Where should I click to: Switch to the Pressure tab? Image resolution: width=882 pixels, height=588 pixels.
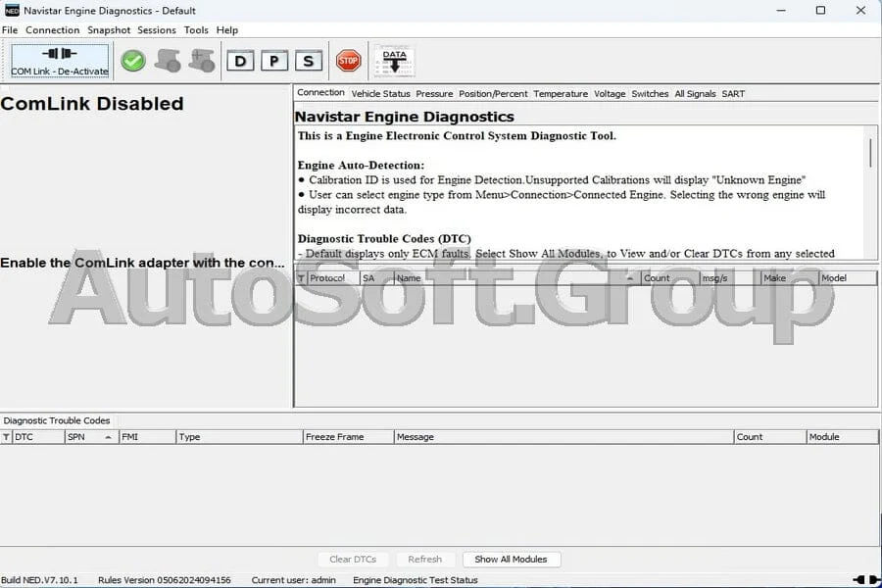point(434,94)
